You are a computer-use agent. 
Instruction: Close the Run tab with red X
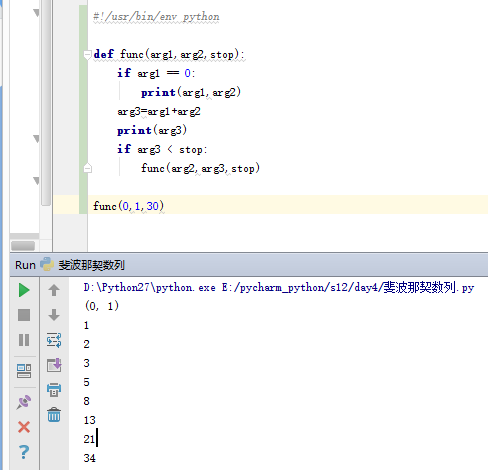pos(24,427)
